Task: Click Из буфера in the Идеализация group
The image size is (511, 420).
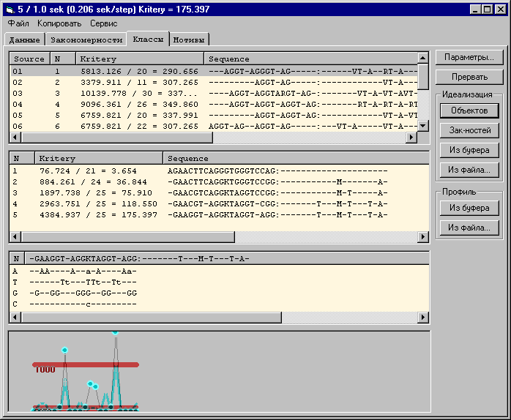Action: (x=469, y=150)
